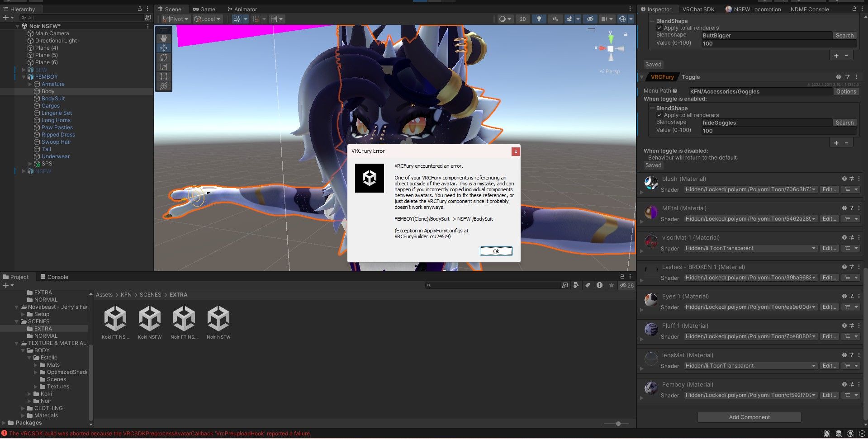Viewport: 868px width, 439px height.
Task: Uncheck Apply to all renderers for hideGoggles
Action: (659, 115)
